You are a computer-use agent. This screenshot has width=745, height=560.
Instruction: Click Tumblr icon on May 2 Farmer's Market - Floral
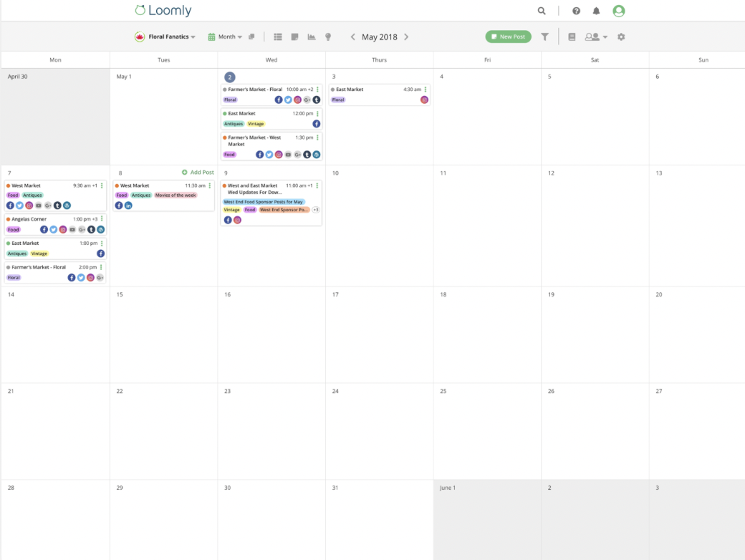317,100
